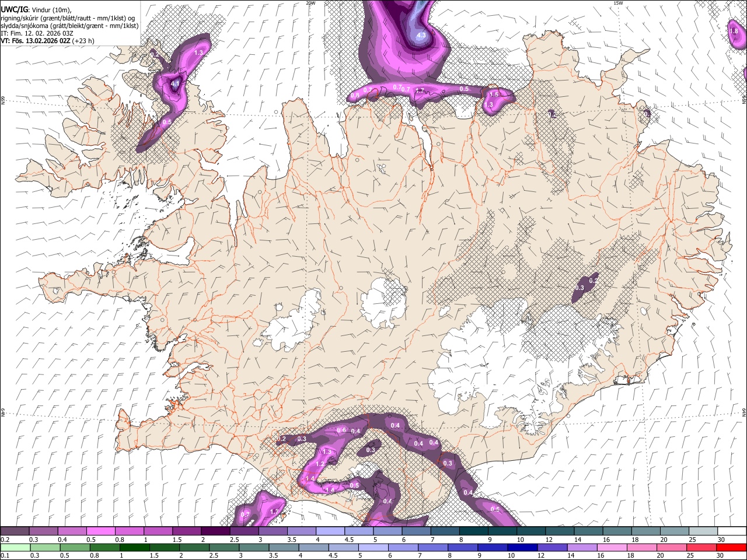Pick lower legend swatch between 1 and 1.5

coord(134,547)
